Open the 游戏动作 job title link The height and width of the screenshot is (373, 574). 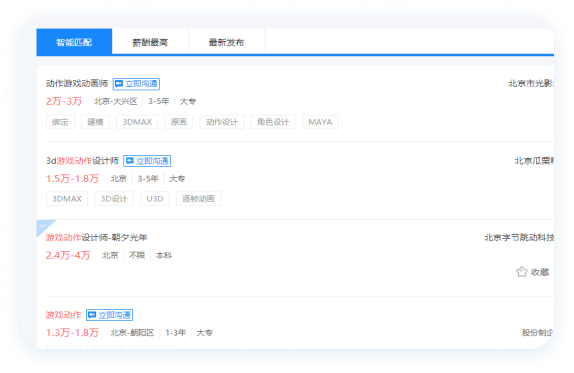[63, 315]
